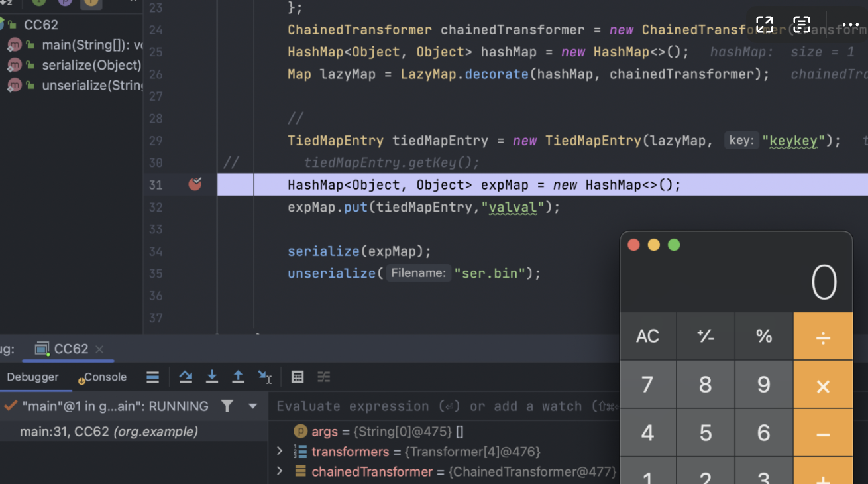Close the CC62 debug session tab
The image size is (868, 484).
pos(99,349)
